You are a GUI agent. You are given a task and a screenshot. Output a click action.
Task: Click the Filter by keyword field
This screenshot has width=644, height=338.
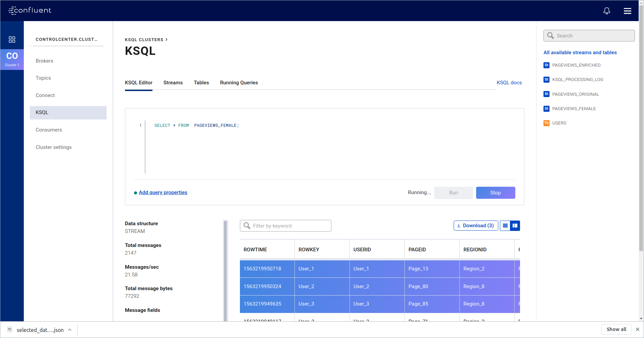click(285, 226)
